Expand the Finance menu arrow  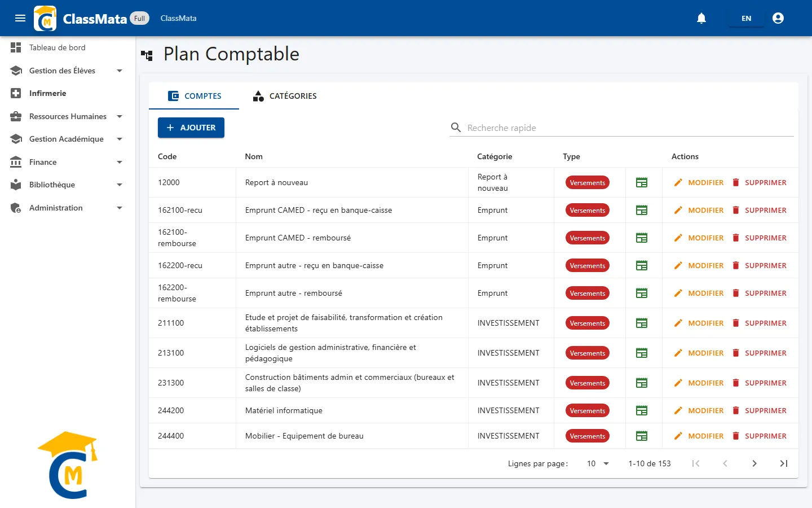pos(120,162)
